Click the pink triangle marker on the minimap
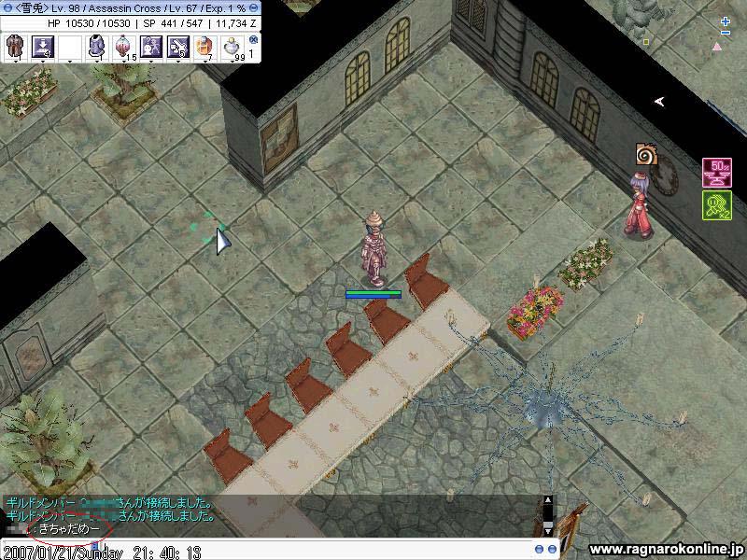This screenshot has width=747, height=560. pos(716,47)
